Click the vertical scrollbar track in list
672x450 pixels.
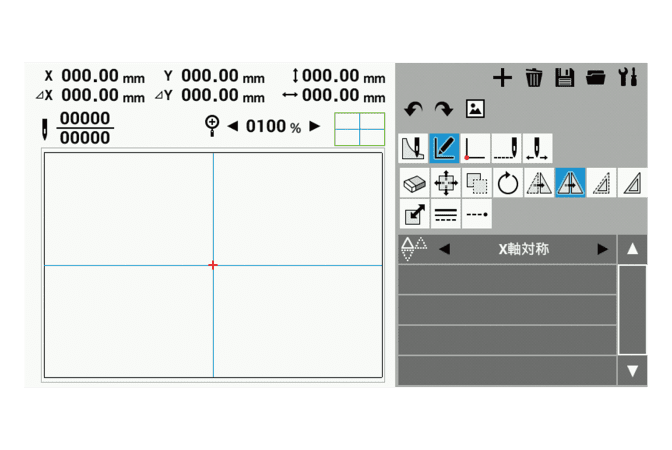(632, 310)
